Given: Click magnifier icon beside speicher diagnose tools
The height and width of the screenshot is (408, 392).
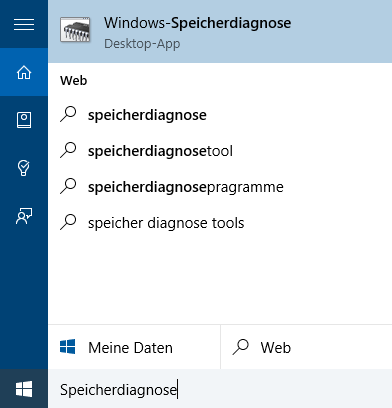Looking at the screenshot, I should pos(68,222).
